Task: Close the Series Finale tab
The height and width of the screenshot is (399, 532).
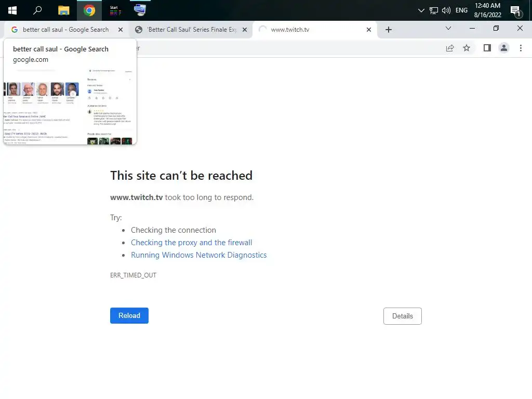Action: point(245,30)
